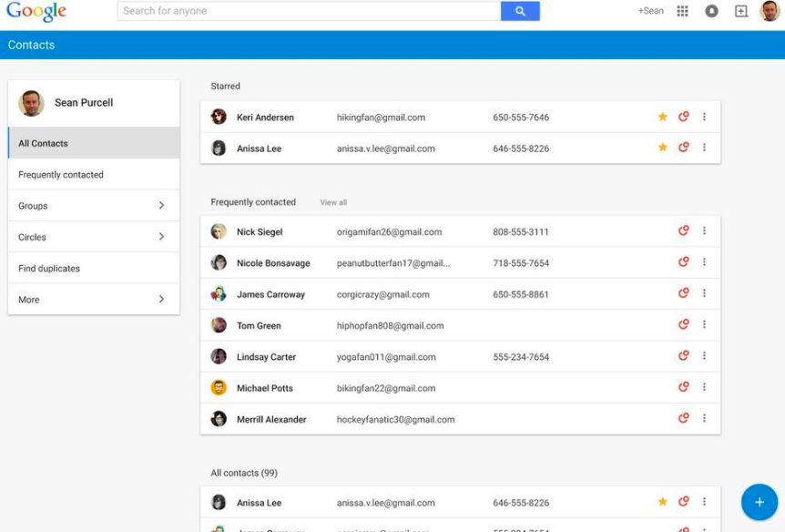The image size is (785, 532).
Task: Expand the Circles section
Action: [x=91, y=236]
